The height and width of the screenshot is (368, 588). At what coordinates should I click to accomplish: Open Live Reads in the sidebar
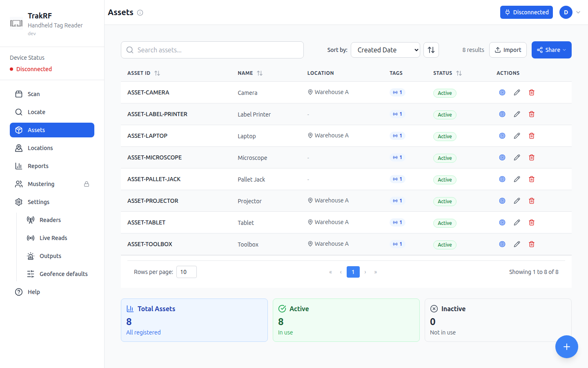tap(58, 238)
